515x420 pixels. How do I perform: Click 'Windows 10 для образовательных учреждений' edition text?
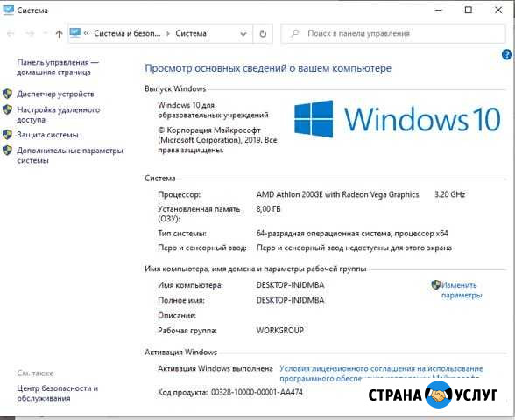pyautogui.click(x=213, y=110)
